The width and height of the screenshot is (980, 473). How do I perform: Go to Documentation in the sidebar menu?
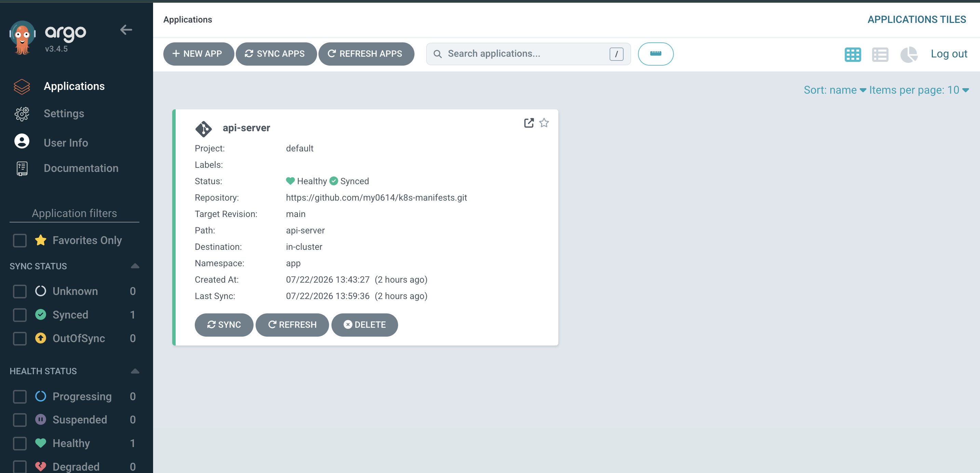pos(81,168)
